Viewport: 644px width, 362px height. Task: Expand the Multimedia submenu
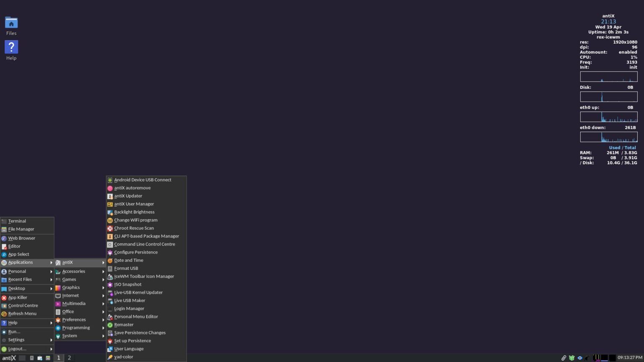[74, 303]
